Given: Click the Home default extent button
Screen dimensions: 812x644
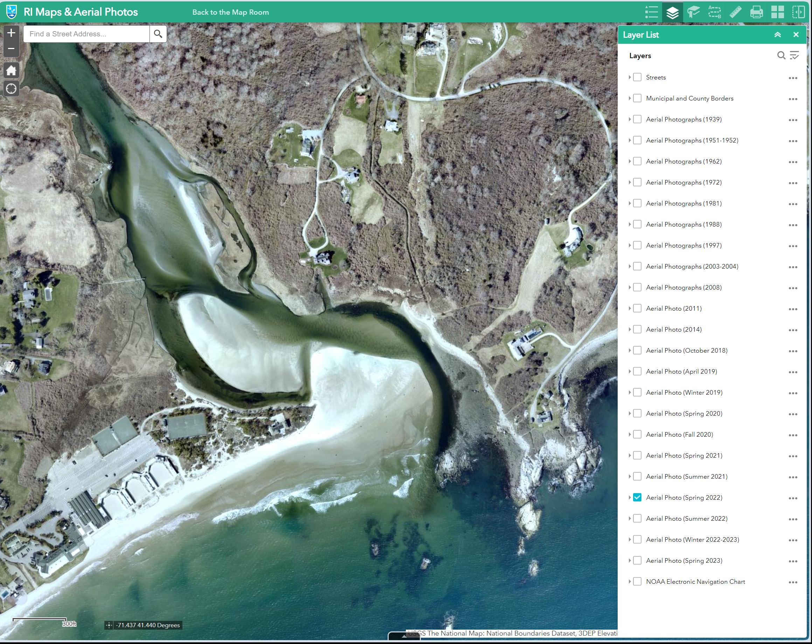Looking at the screenshot, I should [x=11, y=70].
